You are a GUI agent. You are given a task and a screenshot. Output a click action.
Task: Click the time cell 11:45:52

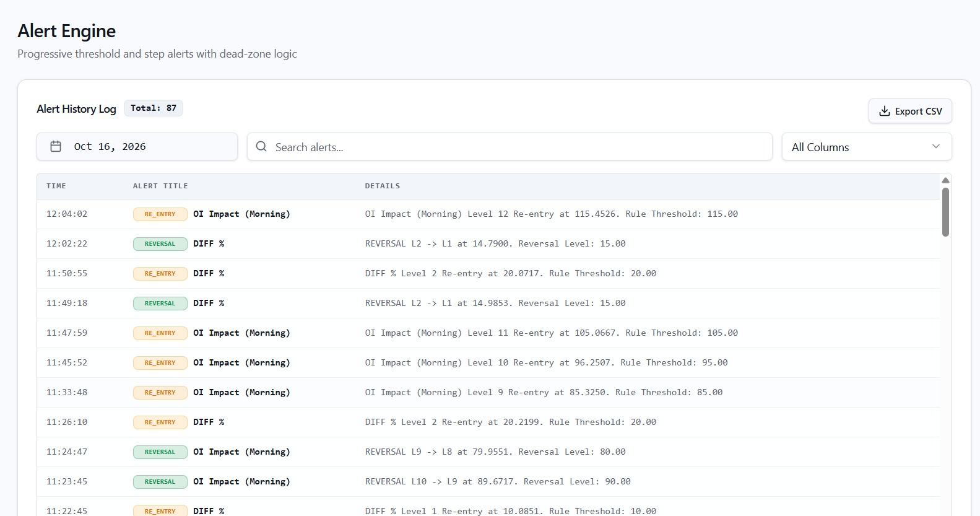pos(67,363)
